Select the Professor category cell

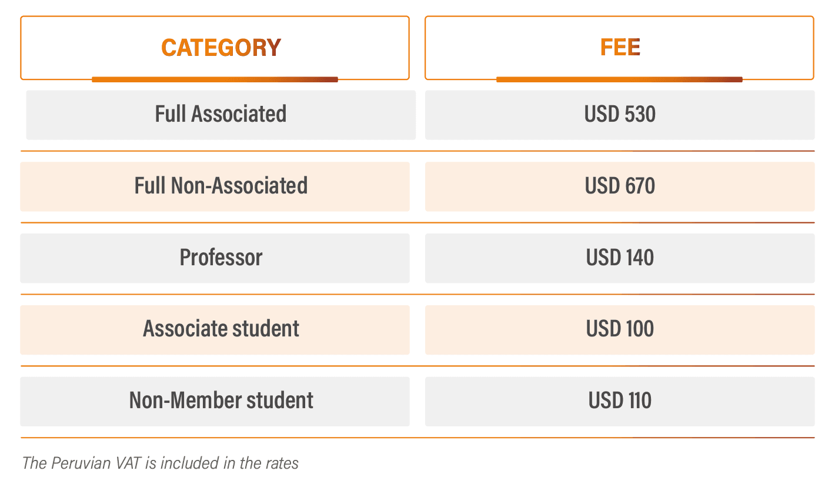point(221,258)
